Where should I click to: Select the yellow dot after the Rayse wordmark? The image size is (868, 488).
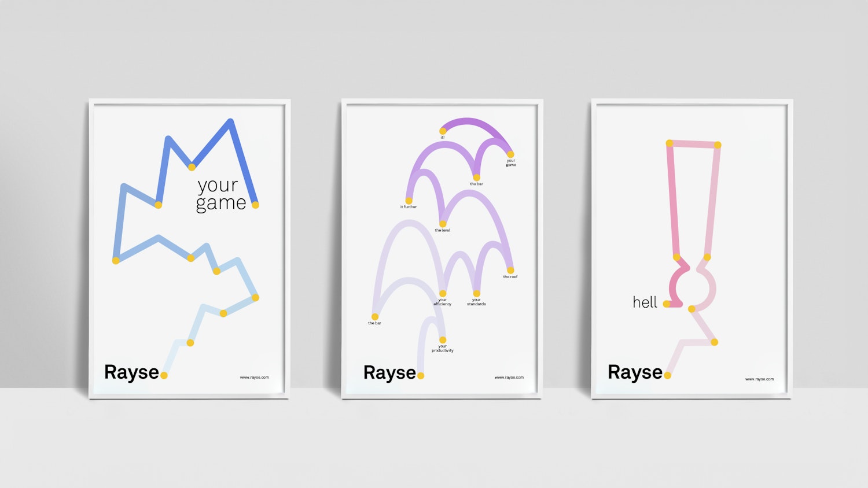tap(421, 376)
